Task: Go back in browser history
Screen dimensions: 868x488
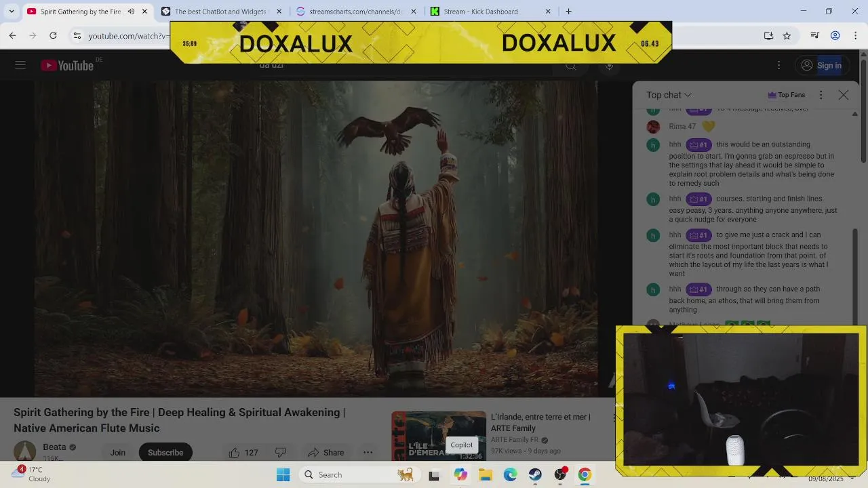Action: pyautogui.click(x=12, y=35)
